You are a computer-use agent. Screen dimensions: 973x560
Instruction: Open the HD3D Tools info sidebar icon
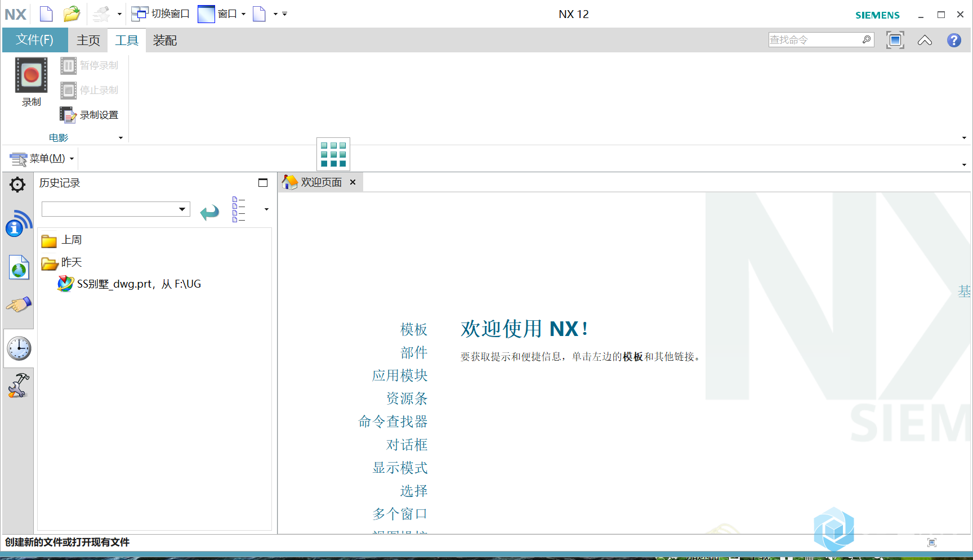tap(19, 223)
